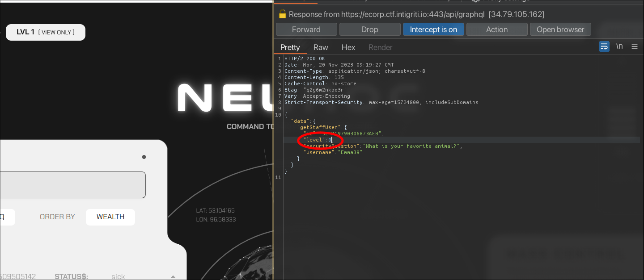Click the status value sick

tap(118, 276)
